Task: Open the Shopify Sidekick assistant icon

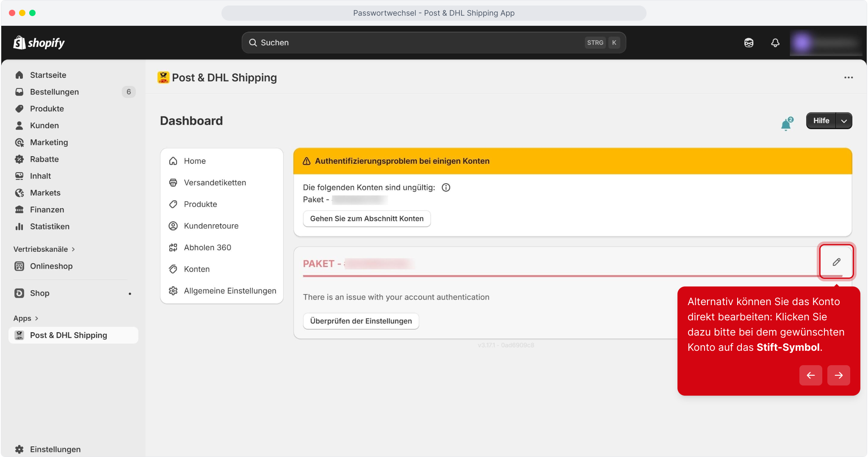Action: point(749,43)
